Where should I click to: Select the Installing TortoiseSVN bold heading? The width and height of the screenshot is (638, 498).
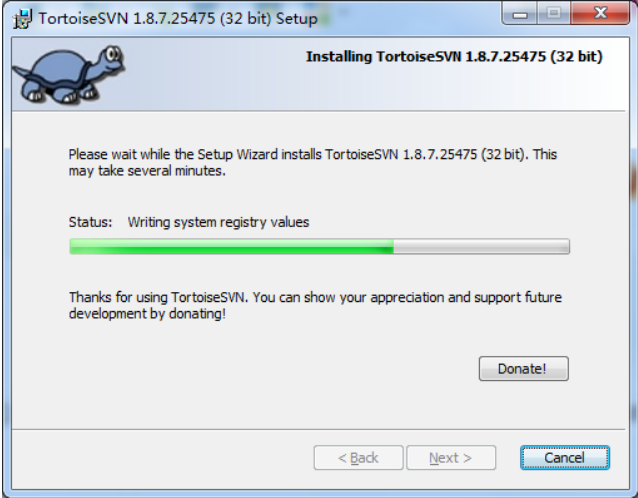pyautogui.click(x=454, y=57)
